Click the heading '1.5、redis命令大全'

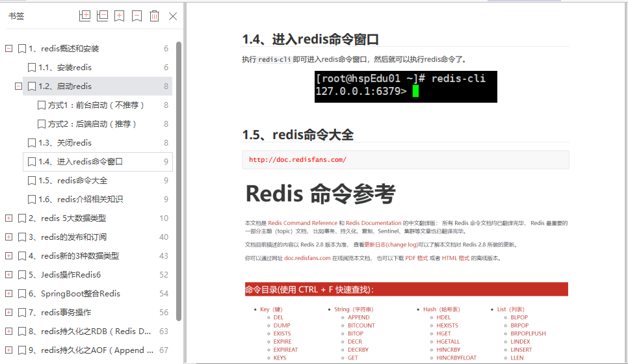tap(298, 135)
